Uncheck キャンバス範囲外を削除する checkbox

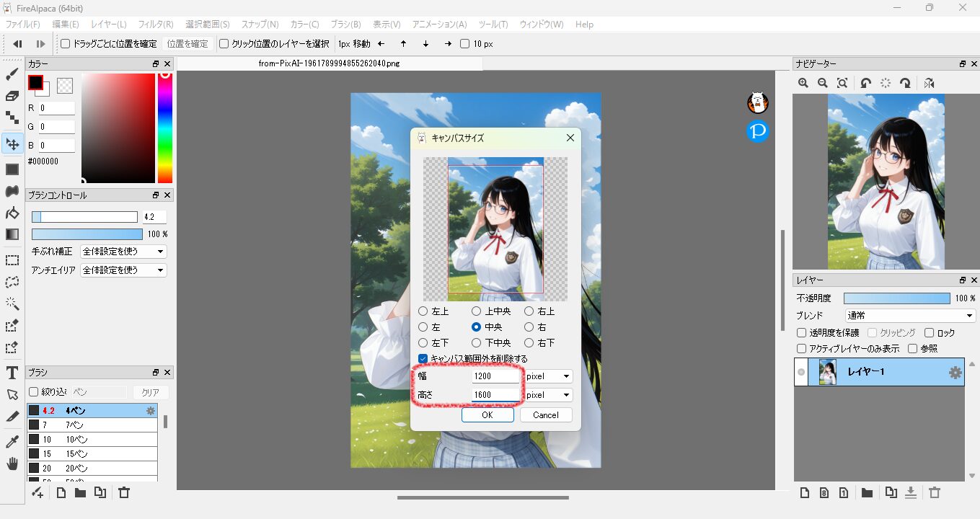click(423, 359)
